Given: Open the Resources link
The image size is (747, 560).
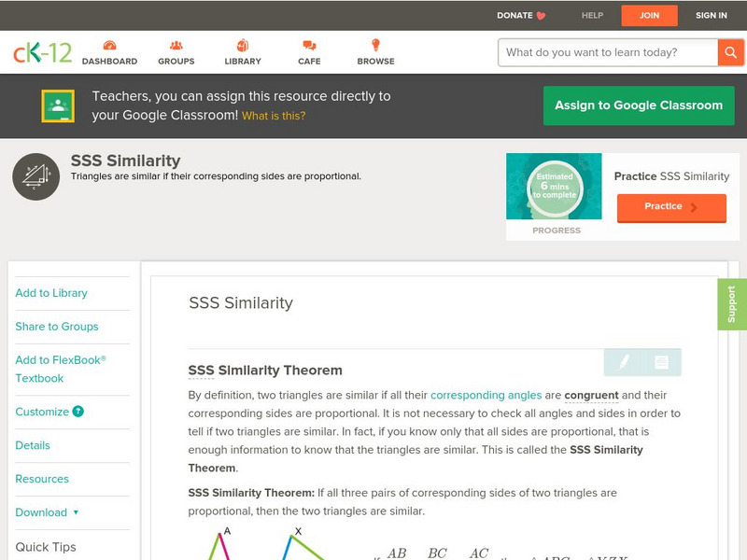Looking at the screenshot, I should 42,479.
